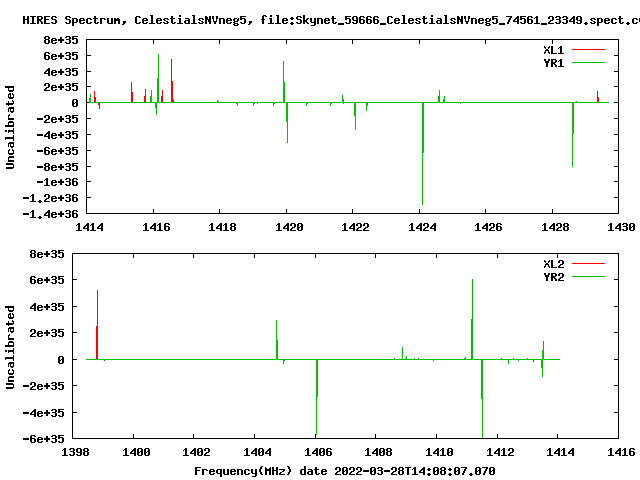640x480 pixels.
Task: Click the 1428 tick label on top plot
Action: click(555, 227)
